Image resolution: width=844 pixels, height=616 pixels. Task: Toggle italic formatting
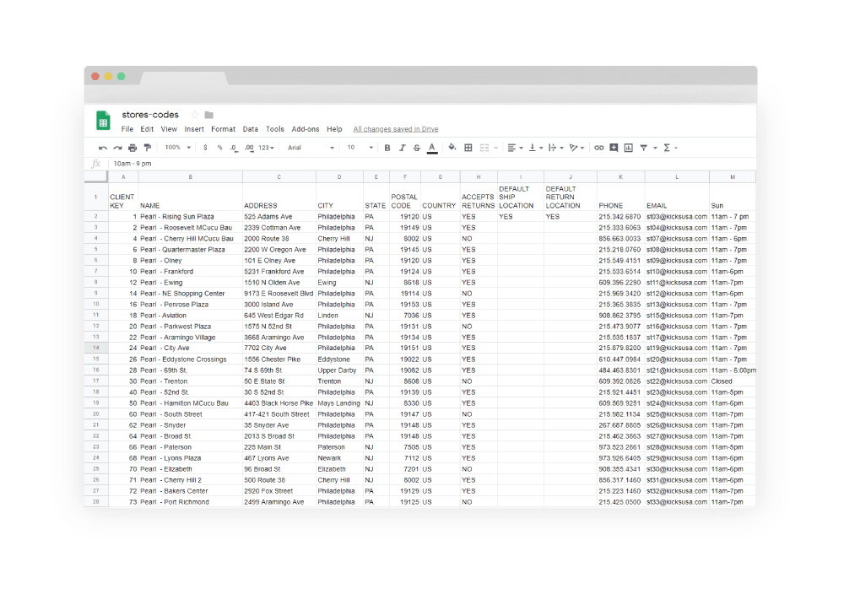pos(402,148)
